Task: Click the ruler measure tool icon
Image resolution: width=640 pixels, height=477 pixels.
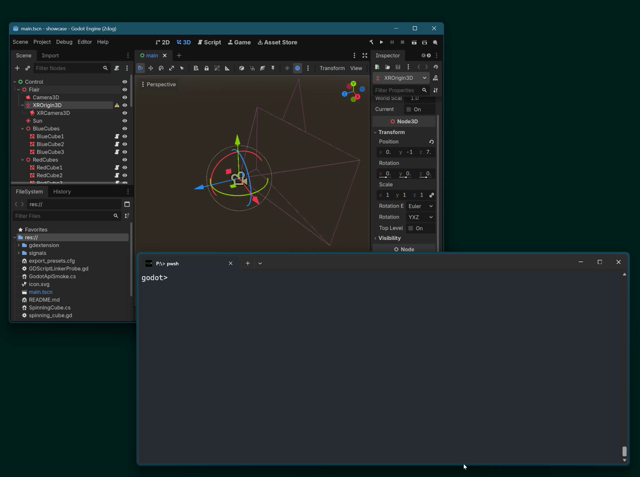Action: (x=227, y=68)
